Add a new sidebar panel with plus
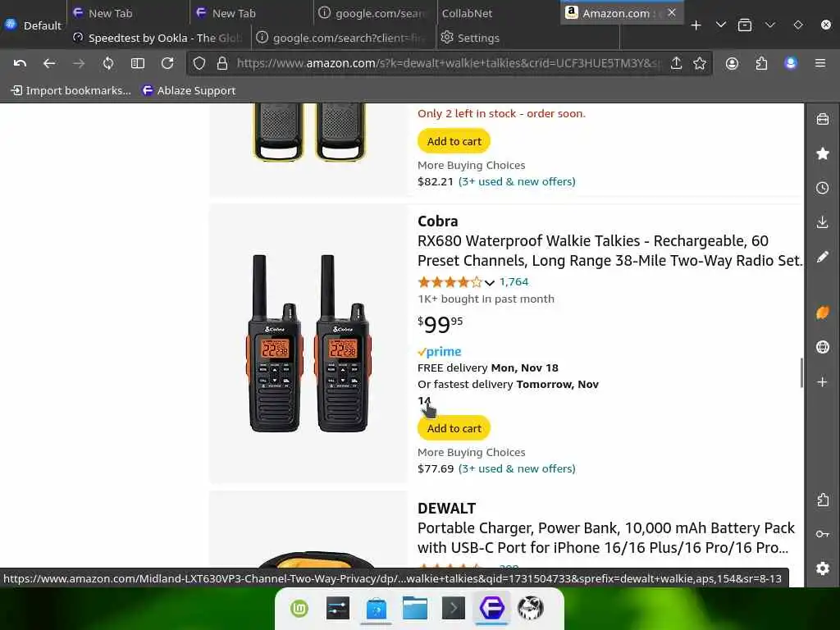This screenshot has width=840, height=630. (822, 382)
